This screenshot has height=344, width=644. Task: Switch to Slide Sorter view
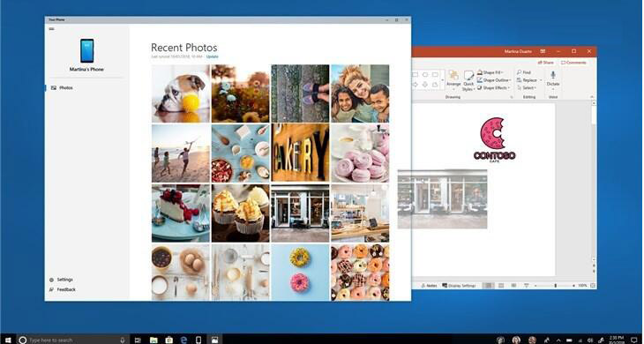coord(501,285)
